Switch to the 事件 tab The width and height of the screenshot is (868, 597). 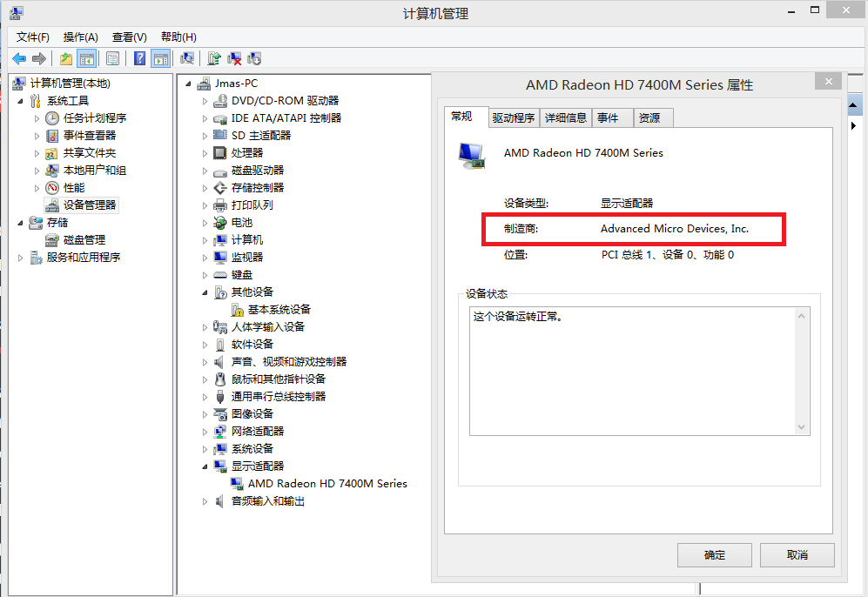coord(612,117)
